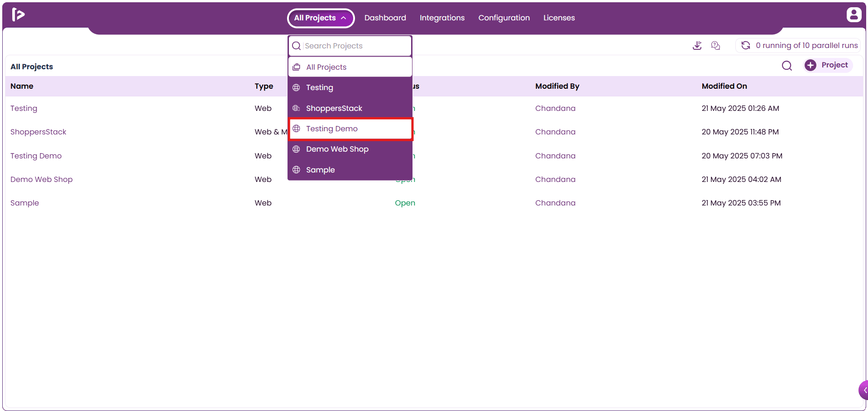
Task: Select Demo Web Shop from the dropdown
Action: 350,149
